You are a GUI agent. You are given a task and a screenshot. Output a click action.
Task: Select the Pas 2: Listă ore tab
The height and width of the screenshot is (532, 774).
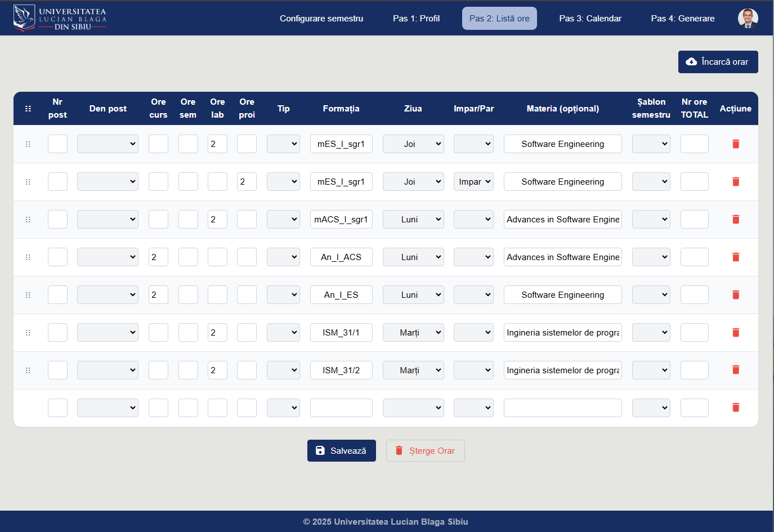(x=499, y=19)
